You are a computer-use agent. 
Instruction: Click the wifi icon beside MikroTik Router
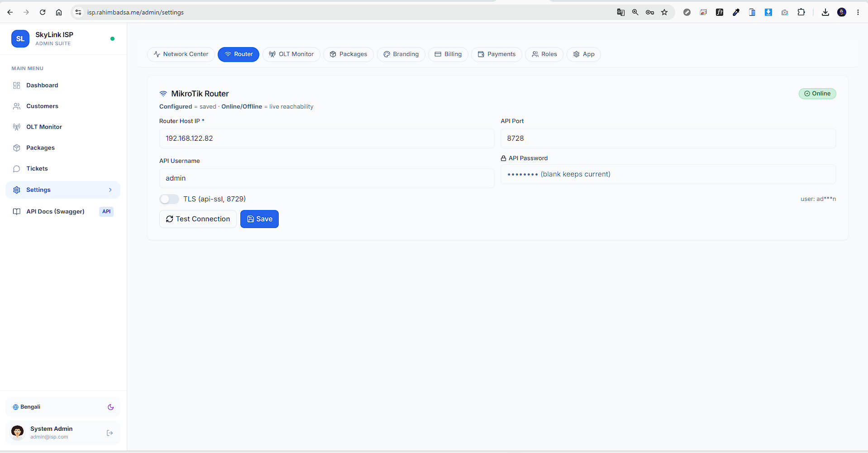pos(163,94)
